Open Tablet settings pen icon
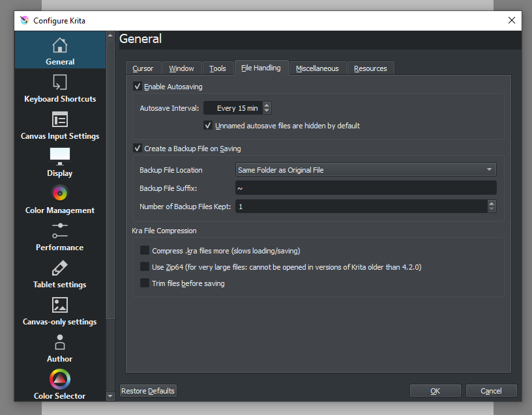 click(60, 268)
